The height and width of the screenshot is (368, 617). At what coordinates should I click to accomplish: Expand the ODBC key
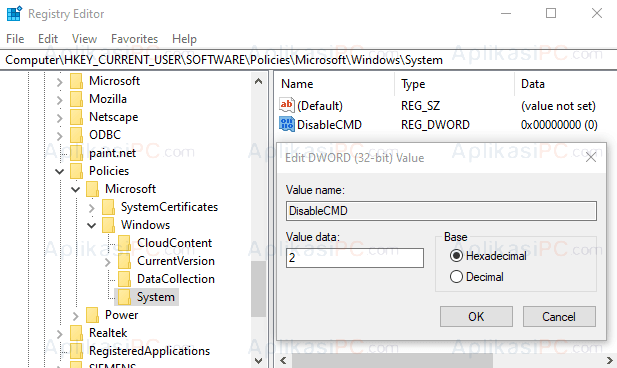point(59,136)
